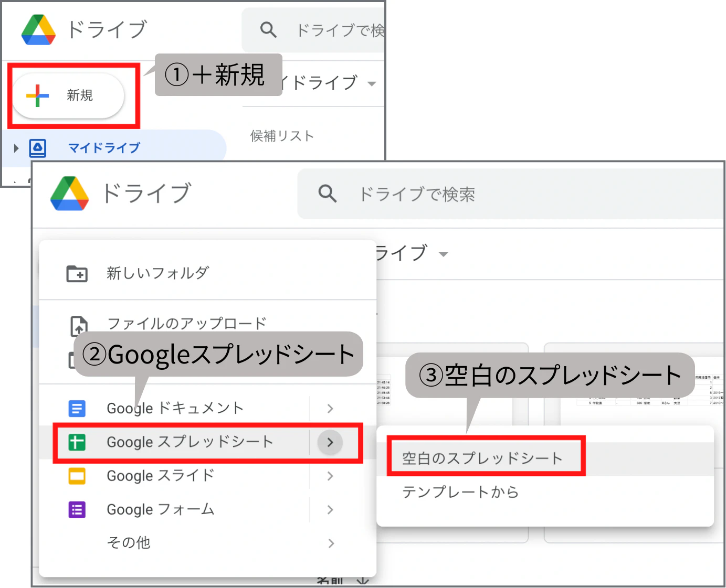Viewport: 726px width, 588px height.
Task: Expand the マイドライブ tree triangle
Action: [16, 148]
